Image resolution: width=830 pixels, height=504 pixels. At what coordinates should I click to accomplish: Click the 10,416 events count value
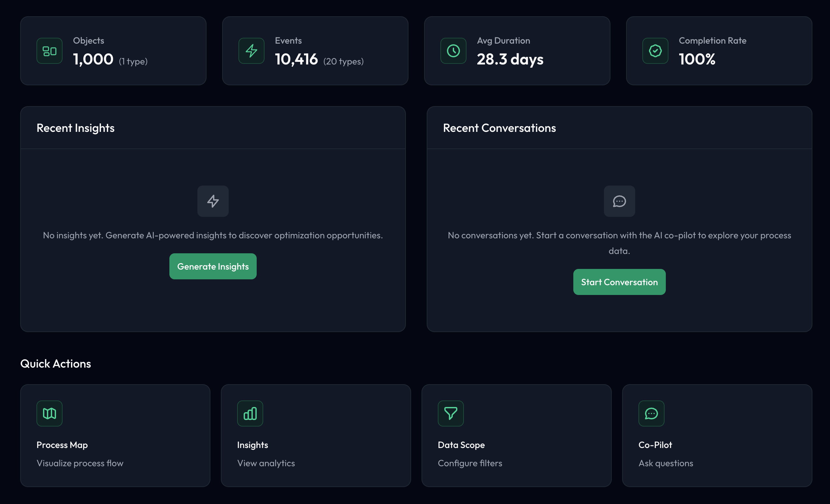[296, 59]
